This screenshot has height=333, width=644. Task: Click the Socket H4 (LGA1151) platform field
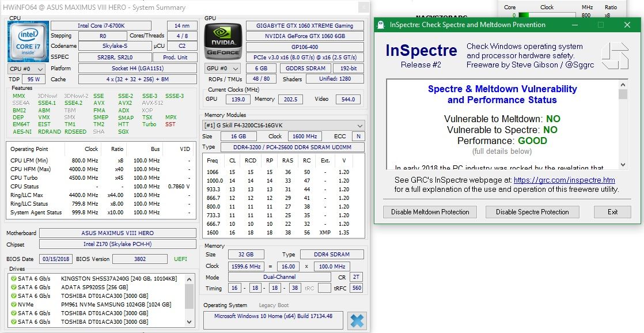pos(138,69)
